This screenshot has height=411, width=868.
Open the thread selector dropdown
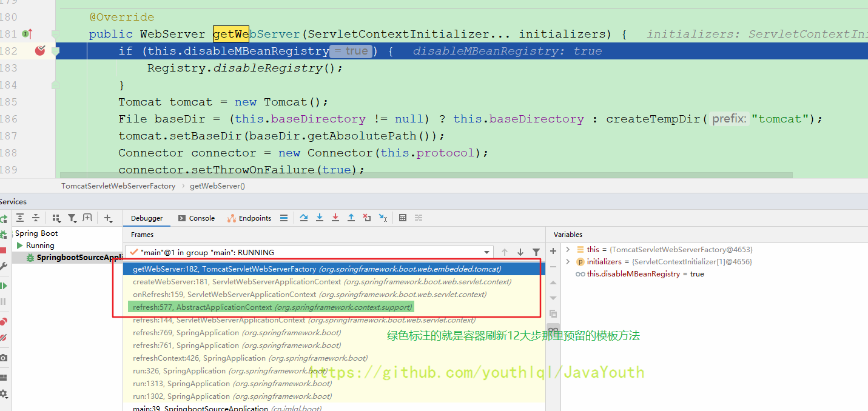click(x=486, y=253)
